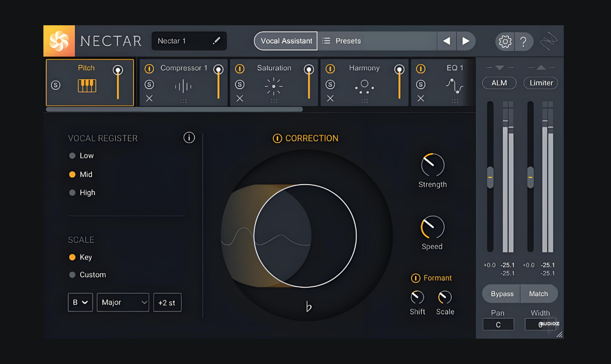Enable the Limiter button
This screenshot has height=364, width=611.
tap(541, 83)
